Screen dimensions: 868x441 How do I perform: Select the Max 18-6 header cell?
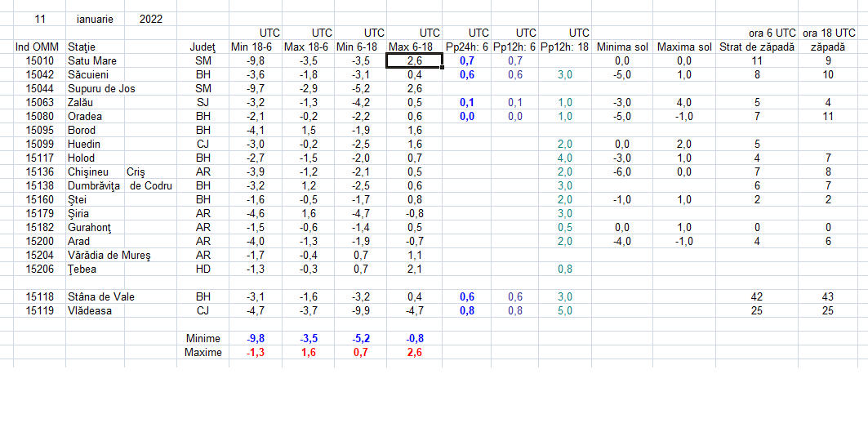point(307,47)
